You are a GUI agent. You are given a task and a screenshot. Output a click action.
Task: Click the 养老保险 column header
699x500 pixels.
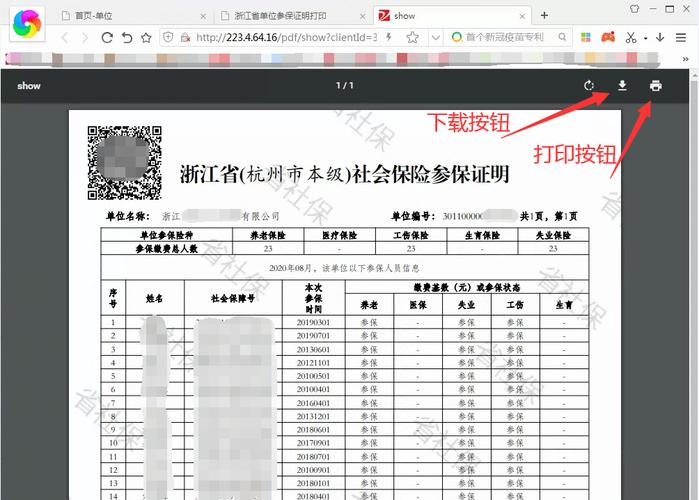(268, 235)
